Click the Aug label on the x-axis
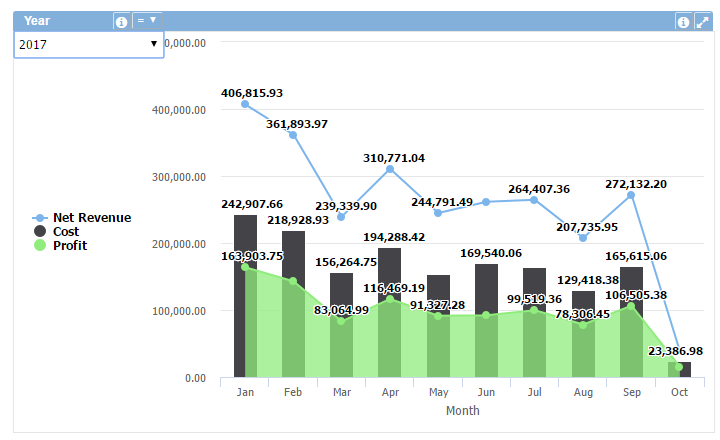The width and height of the screenshot is (720, 440). click(x=583, y=393)
